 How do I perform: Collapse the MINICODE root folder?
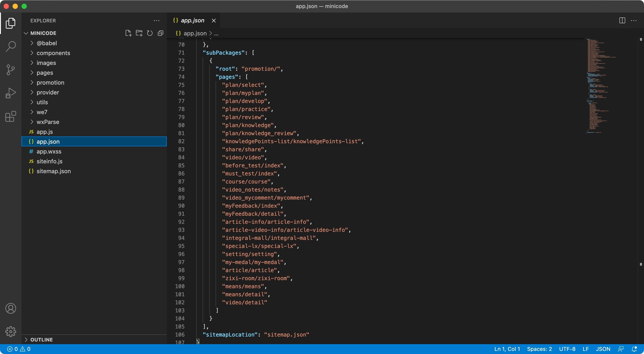pyautogui.click(x=43, y=33)
